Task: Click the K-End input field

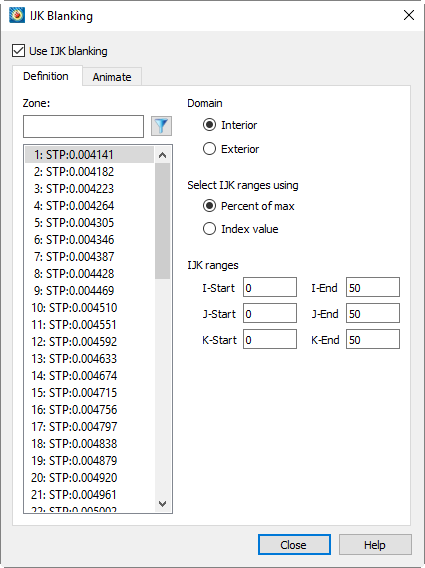Action: (373, 339)
